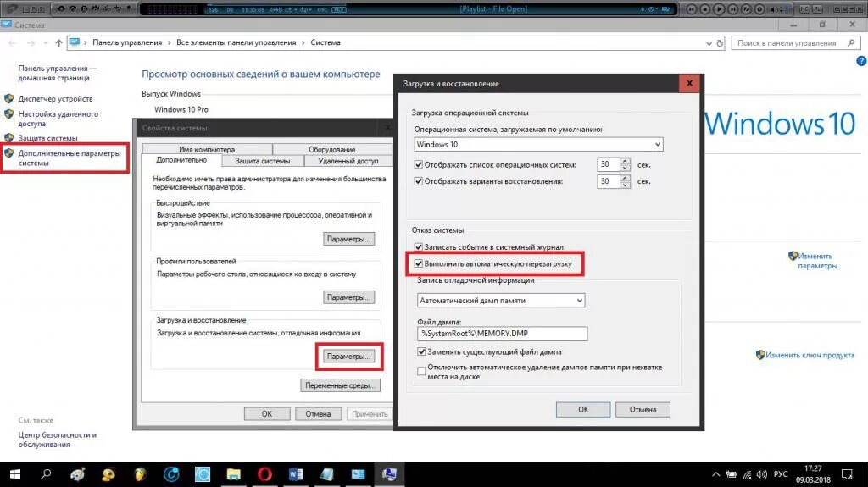Click the refresh icon in the address bar
The width and height of the screenshot is (868, 487).
click(720, 42)
